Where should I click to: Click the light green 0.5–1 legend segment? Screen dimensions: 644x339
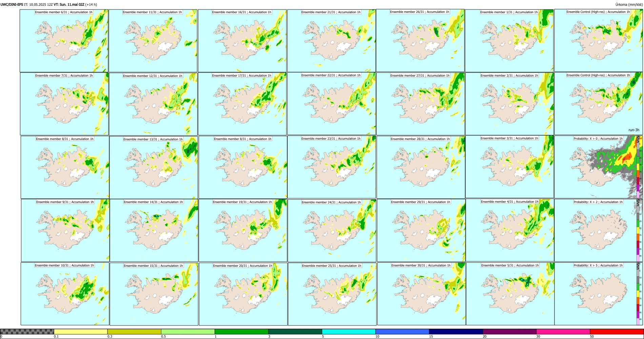[188, 332]
